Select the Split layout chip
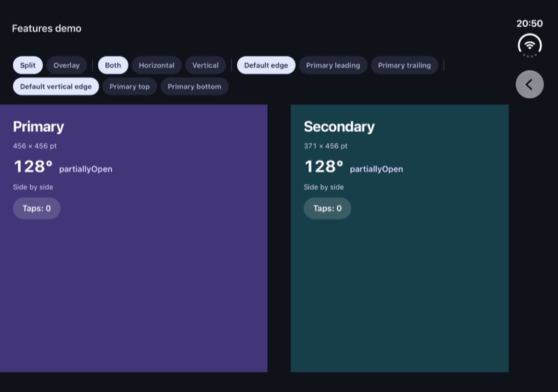This screenshot has height=392, width=558. pos(28,66)
